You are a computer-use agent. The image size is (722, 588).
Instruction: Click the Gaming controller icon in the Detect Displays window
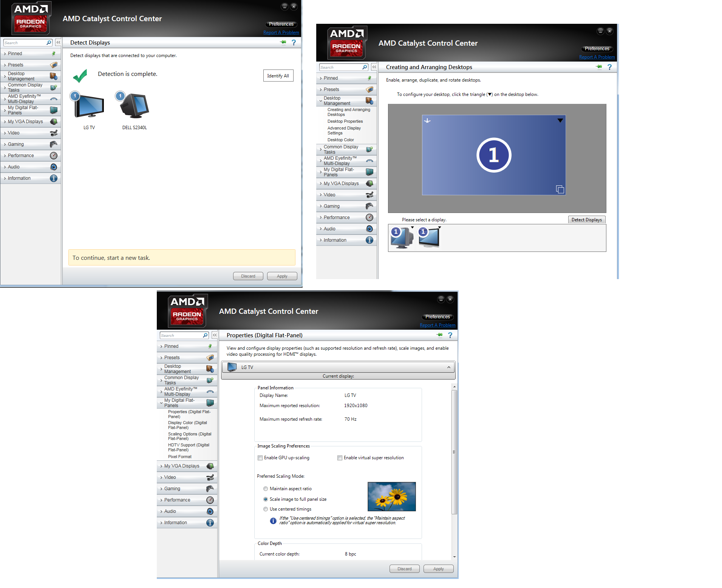coord(54,144)
